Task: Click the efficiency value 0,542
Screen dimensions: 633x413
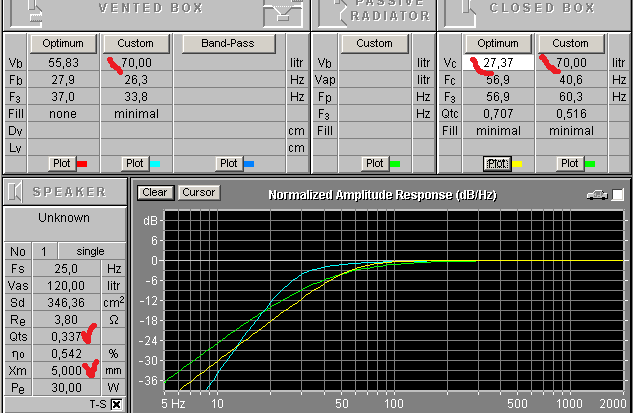Action: pos(66,354)
